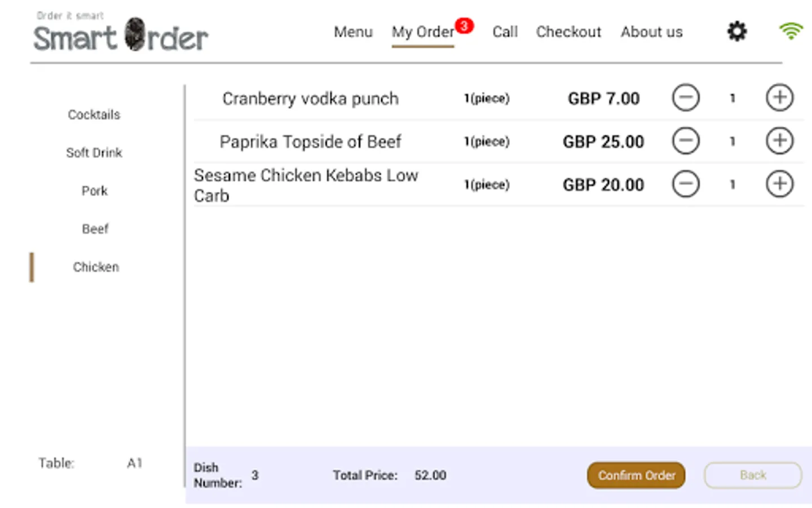Increase Paprika Topside of Beef quantity
The height and width of the screenshot is (508, 812).
pyautogui.click(x=779, y=141)
